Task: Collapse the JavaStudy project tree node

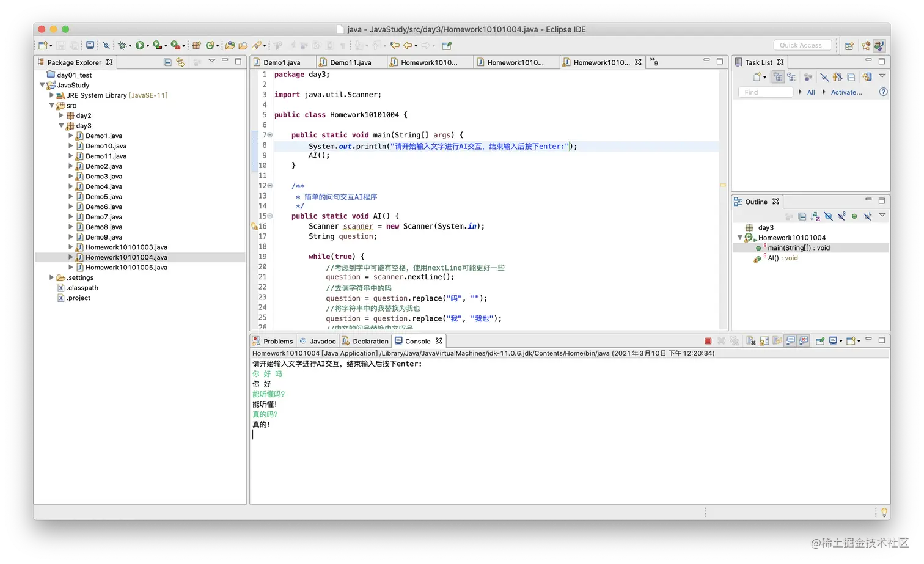Action: (x=42, y=85)
